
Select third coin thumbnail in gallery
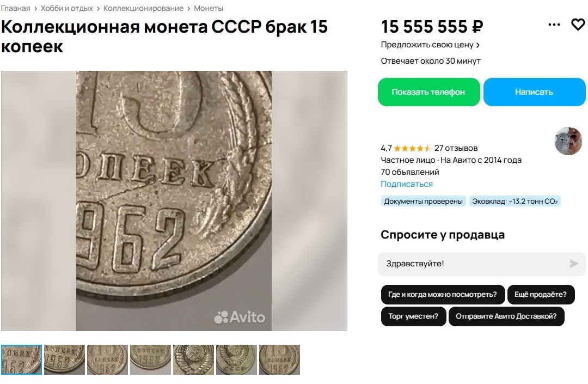(107, 359)
